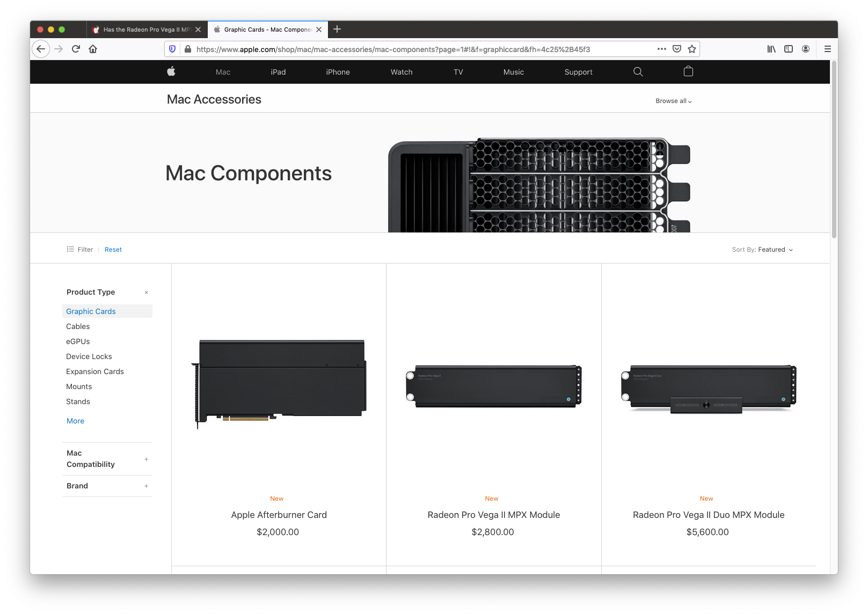The height and width of the screenshot is (614, 868).
Task: Open the Library icon in toolbar
Action: 771,49
